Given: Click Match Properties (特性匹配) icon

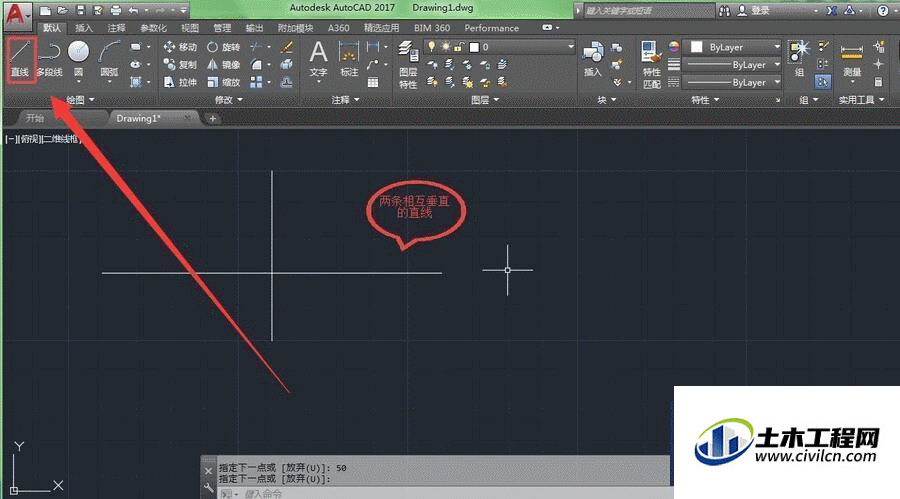Looking at the screenshot, I should click(x=651, y=64).
